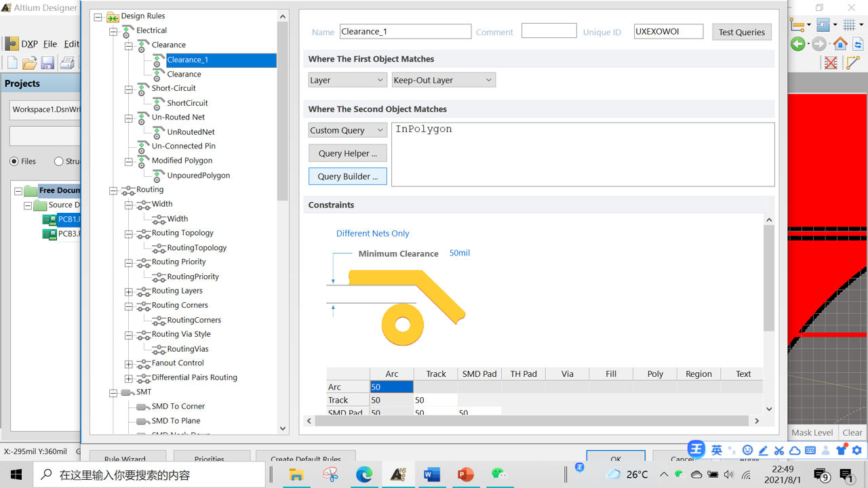Screen dimensions: 868x488
Task: Click inside the Name input field
Action: pos(405,31)
